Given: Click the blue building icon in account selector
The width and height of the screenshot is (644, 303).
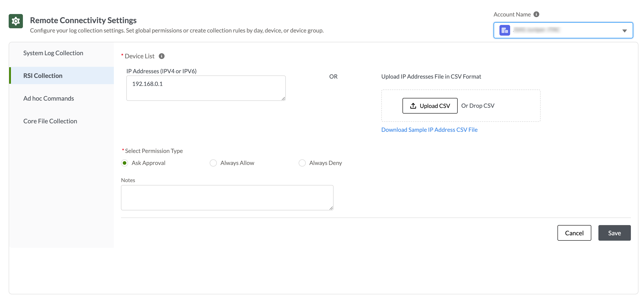Looking at the screenshot, I should 505,30.
